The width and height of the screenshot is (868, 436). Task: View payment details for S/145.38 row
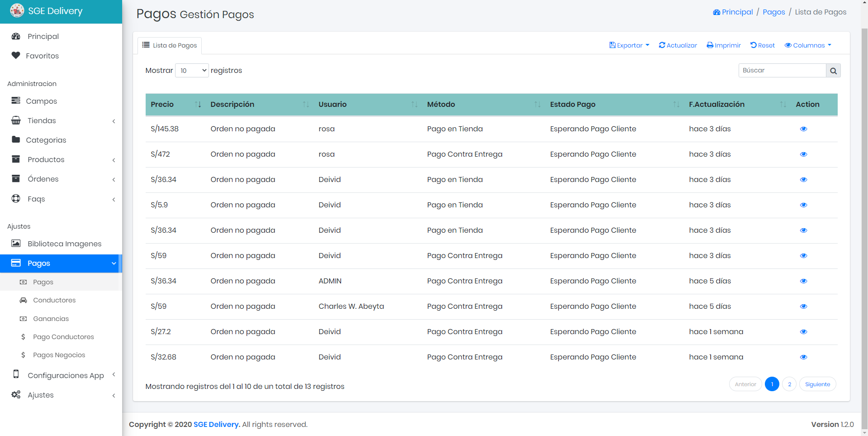tap(803, 129)
